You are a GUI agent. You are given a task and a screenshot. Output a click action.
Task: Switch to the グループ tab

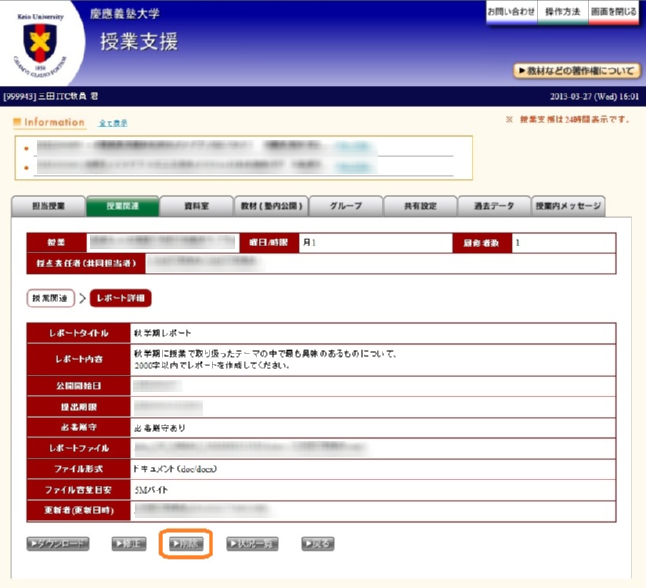(345, 206)
